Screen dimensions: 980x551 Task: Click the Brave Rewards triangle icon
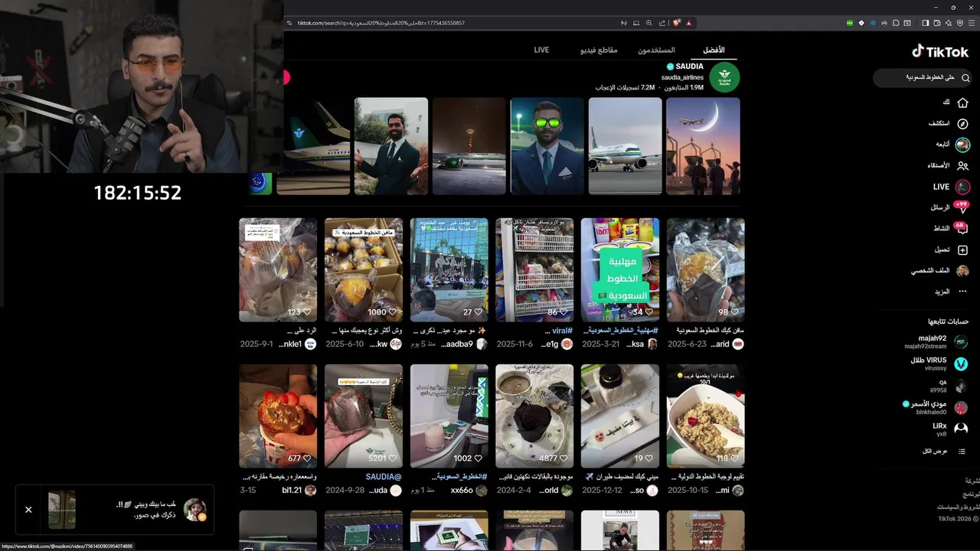point(689,23)
